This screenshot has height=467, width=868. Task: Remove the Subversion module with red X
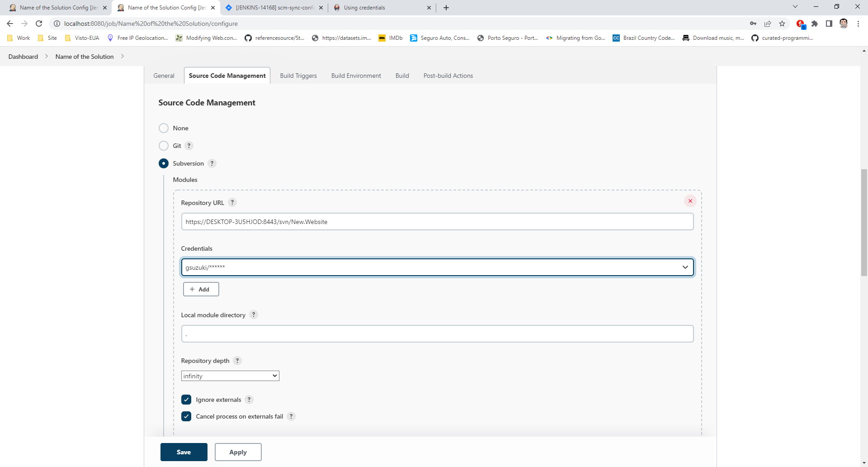coord(690,201)
